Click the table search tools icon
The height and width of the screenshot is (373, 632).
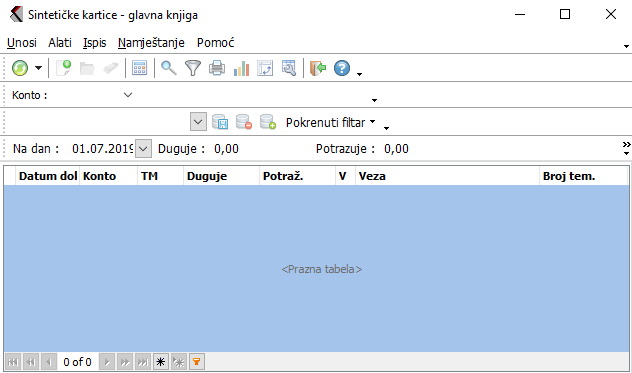click(289, 68)
